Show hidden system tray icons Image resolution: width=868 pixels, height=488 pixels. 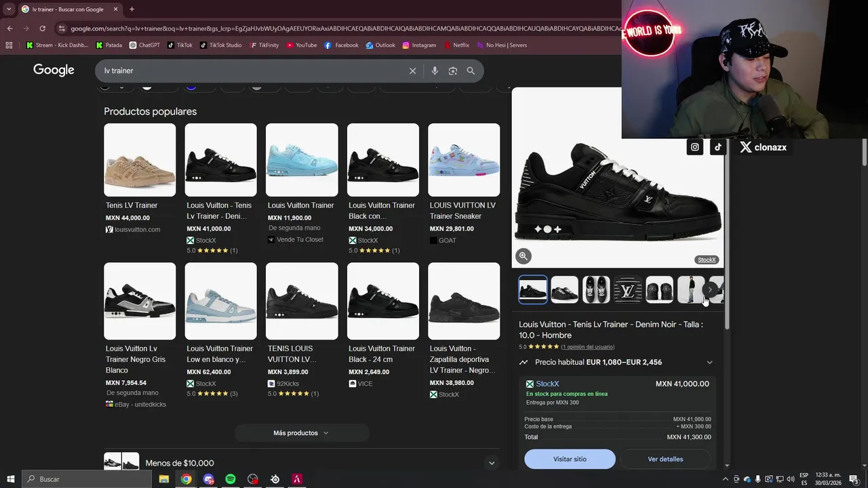(725, 479)
